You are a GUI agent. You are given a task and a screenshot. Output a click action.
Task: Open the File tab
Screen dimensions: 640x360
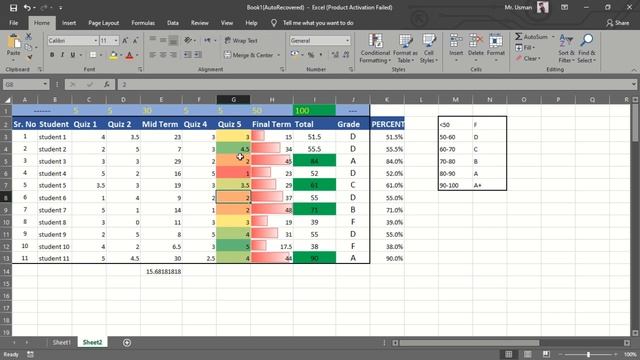pyautogui.click(x=13, y=23)
